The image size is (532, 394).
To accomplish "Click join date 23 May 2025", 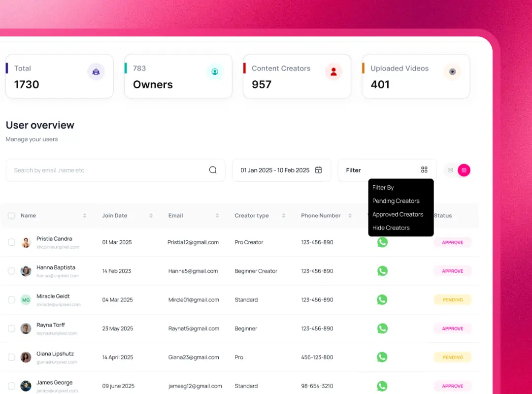I will click(117, 328).
